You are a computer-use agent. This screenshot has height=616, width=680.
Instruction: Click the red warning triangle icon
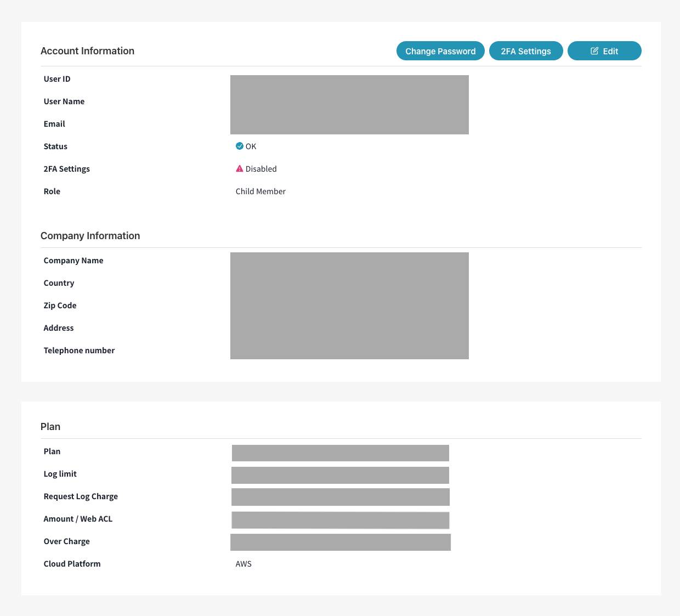(240, 168)
